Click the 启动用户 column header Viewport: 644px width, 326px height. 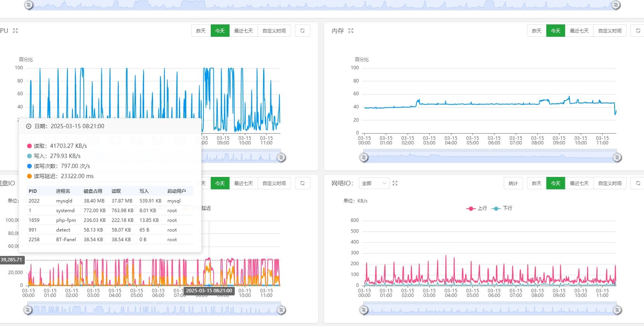(x=177, y=191)
